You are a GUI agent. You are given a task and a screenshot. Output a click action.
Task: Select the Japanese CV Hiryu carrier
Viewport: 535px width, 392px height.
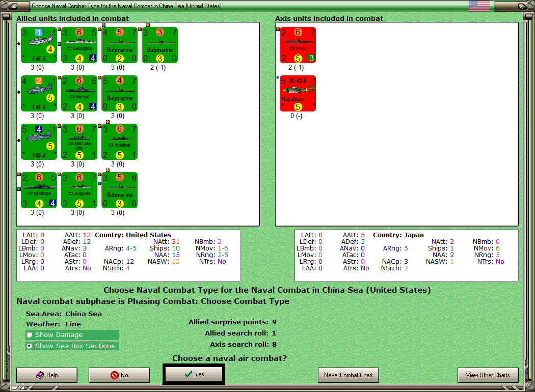[298, 45]
